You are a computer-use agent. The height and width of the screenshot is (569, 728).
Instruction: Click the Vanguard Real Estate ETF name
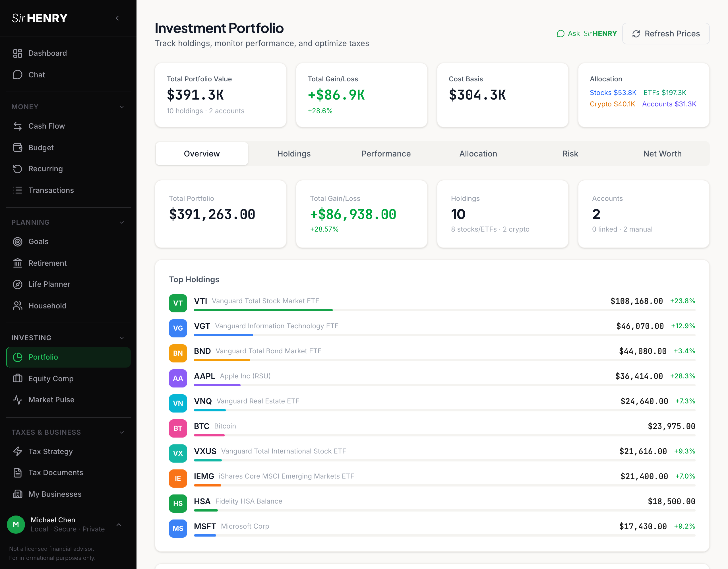[258, 401]
